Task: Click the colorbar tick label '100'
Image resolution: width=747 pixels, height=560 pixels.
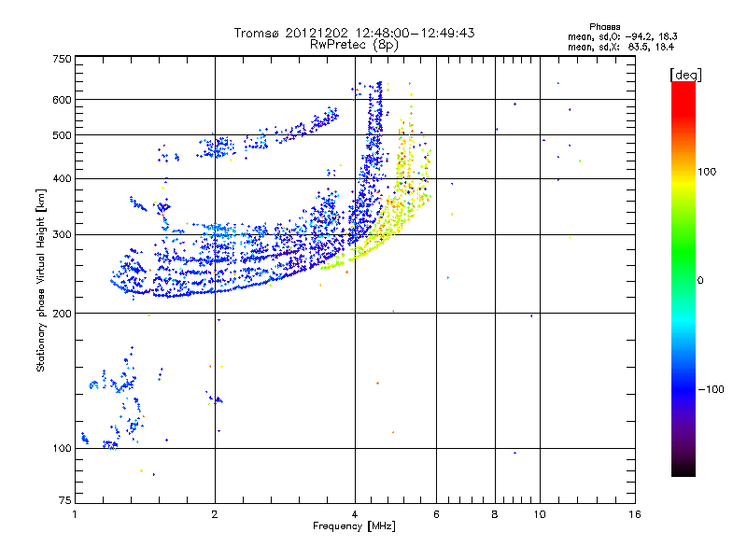Action: [x=707, y=172]
